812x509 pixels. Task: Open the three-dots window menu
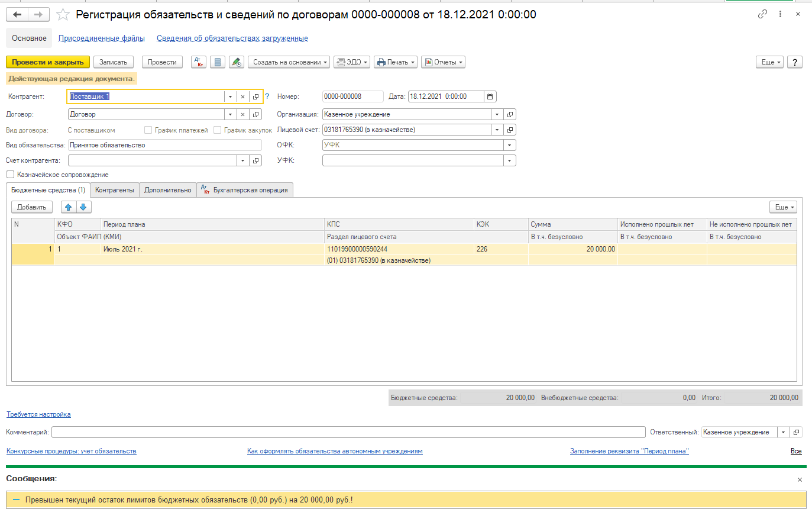click(x=781, y=14)
